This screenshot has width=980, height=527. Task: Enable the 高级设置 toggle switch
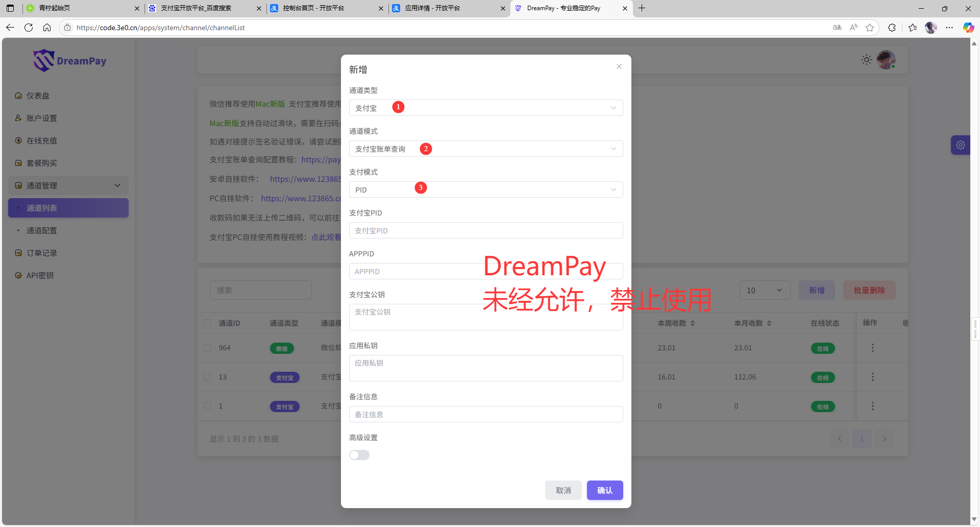pos(359,455)
